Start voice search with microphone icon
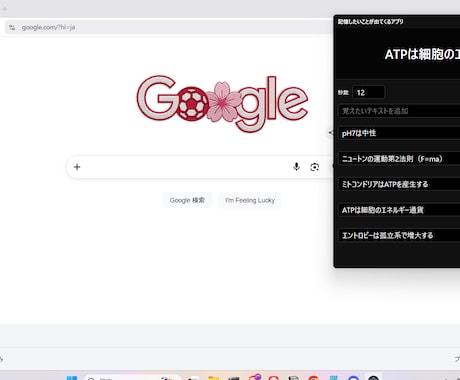 coord(296,167)
